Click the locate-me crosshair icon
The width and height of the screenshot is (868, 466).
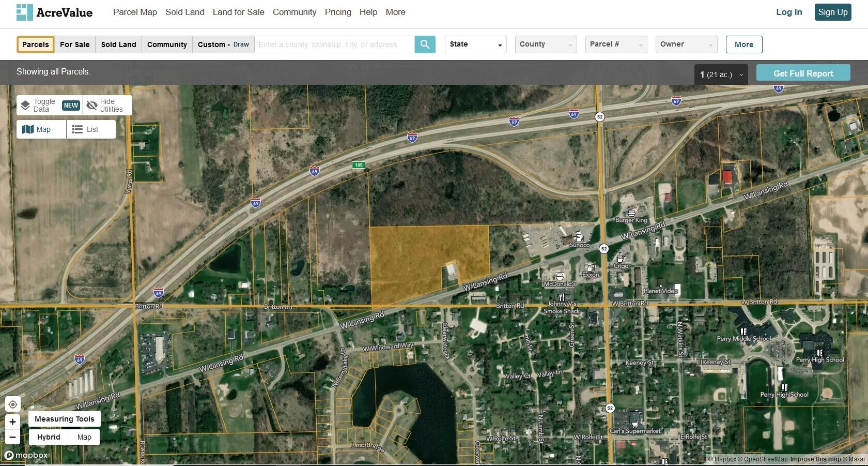[13, 404]
